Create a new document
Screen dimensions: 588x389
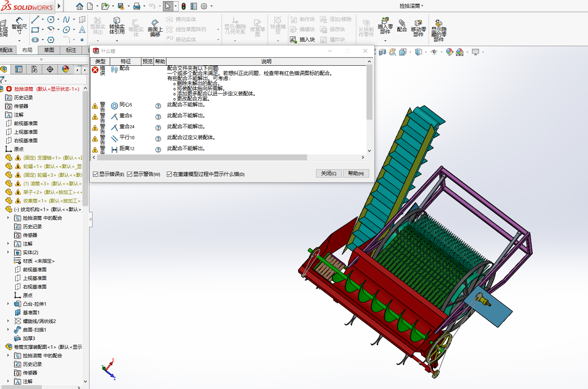pyautogui.click(x=90, y=6)
